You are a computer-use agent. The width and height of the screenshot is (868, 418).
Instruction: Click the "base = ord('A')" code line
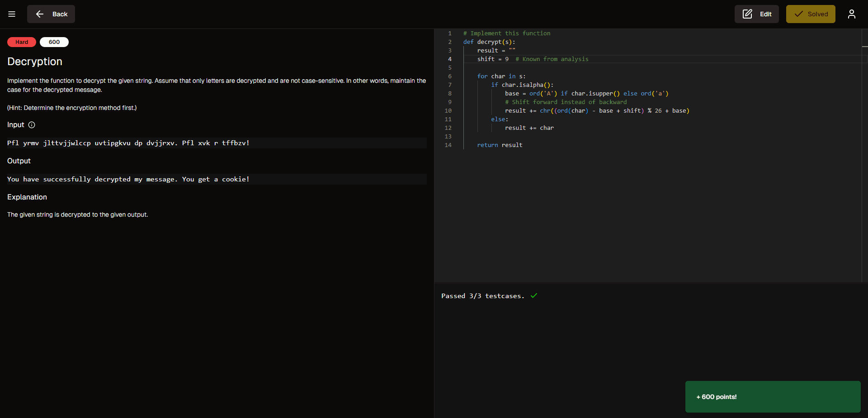[x=587, y=94]
